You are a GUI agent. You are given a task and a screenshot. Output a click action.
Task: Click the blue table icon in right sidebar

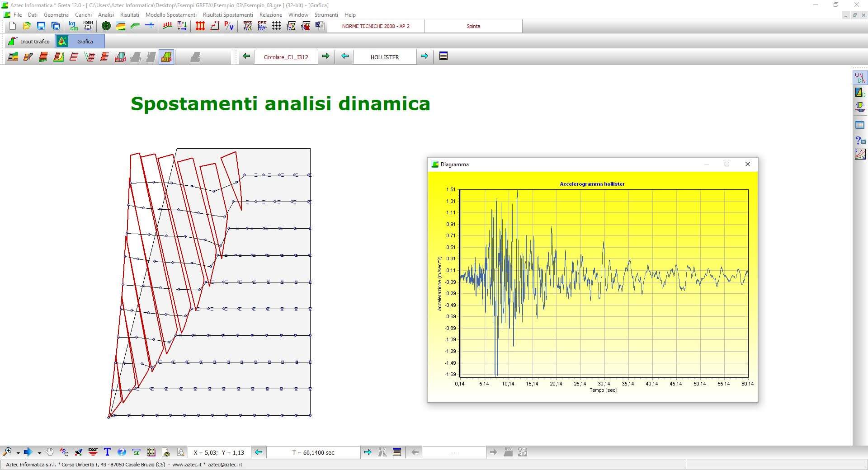pos(860,125)
